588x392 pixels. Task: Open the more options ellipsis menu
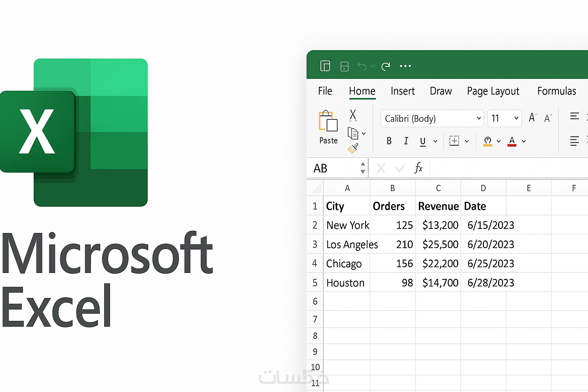405,66
